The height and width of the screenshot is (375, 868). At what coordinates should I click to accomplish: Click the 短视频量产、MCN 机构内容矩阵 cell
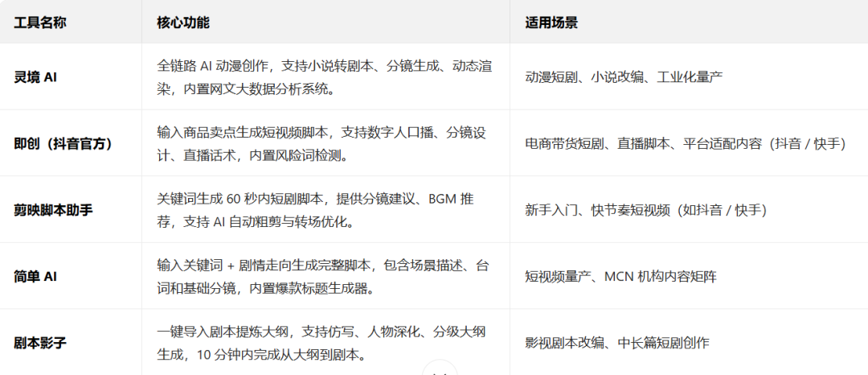point(689,276)
